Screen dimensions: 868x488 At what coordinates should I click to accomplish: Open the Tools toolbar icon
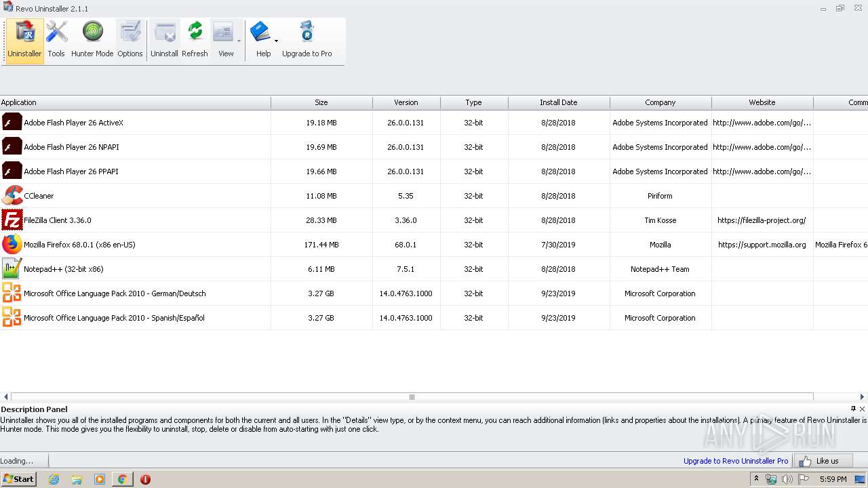(56, 41)
